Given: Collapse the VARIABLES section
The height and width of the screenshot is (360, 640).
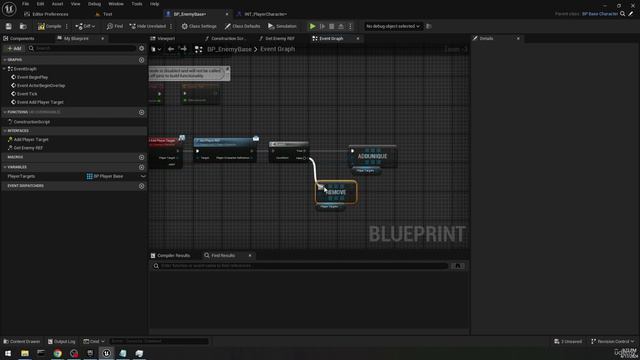Looking at the screenshot, I should (x=5, y=167).
